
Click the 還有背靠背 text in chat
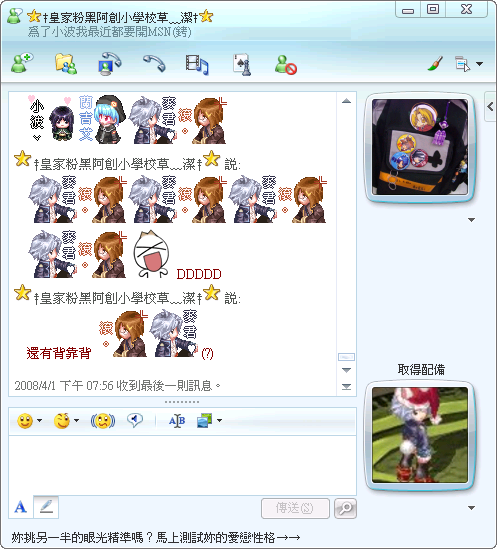pos(58,353)
